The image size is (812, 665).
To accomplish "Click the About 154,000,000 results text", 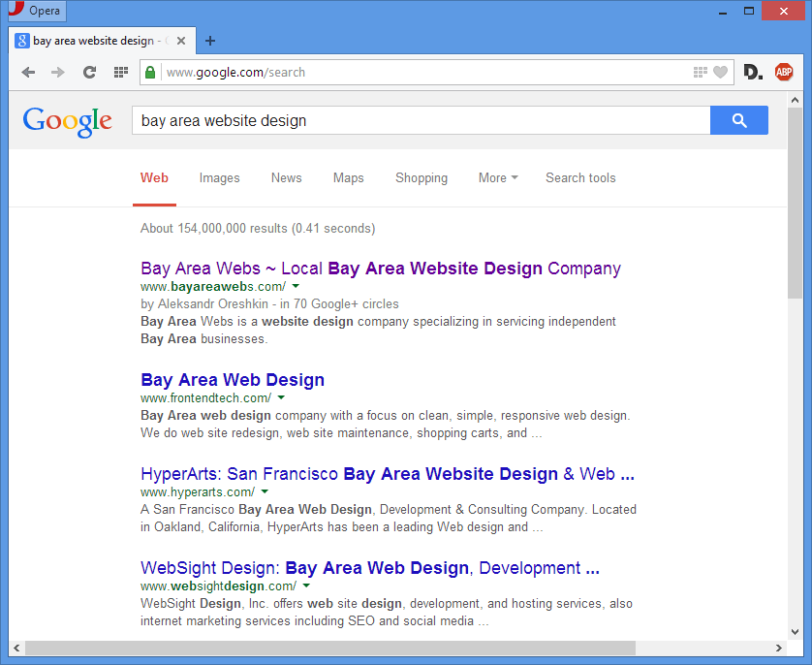I will click(x=258, y=229).
